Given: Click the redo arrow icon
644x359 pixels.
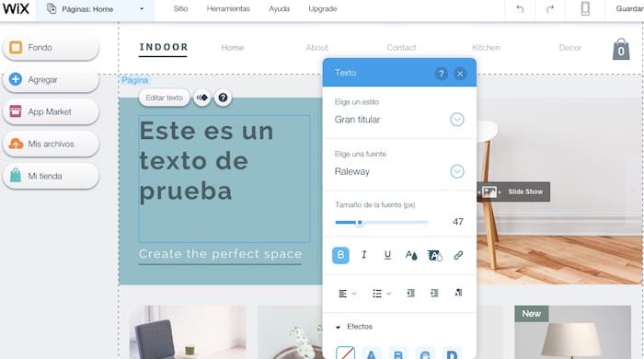Looking at the screenshot, I should (550, 9).
